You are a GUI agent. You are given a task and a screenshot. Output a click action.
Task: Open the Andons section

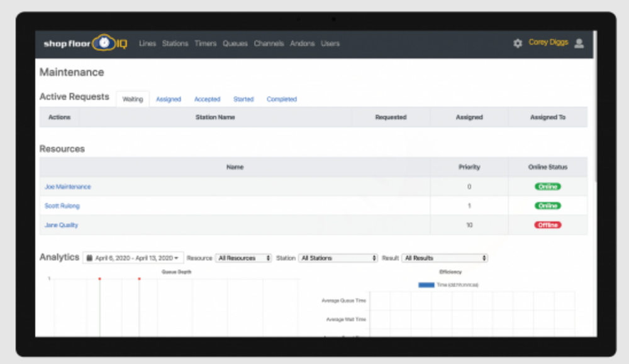click(303, 43)
